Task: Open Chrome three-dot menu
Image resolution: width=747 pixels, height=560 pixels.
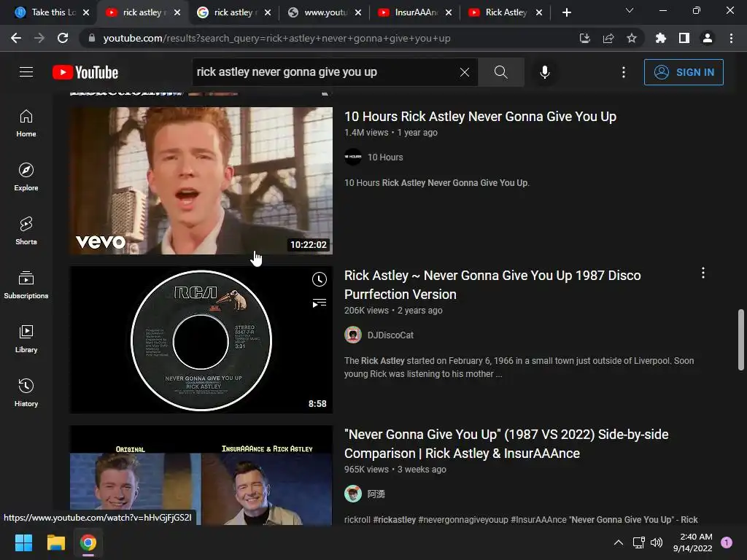Action: pyautogui.click(x=731, y=38)
